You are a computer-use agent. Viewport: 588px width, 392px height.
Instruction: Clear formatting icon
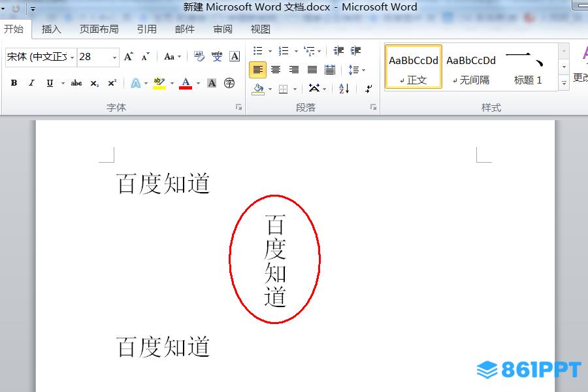(x=199, y=57)
